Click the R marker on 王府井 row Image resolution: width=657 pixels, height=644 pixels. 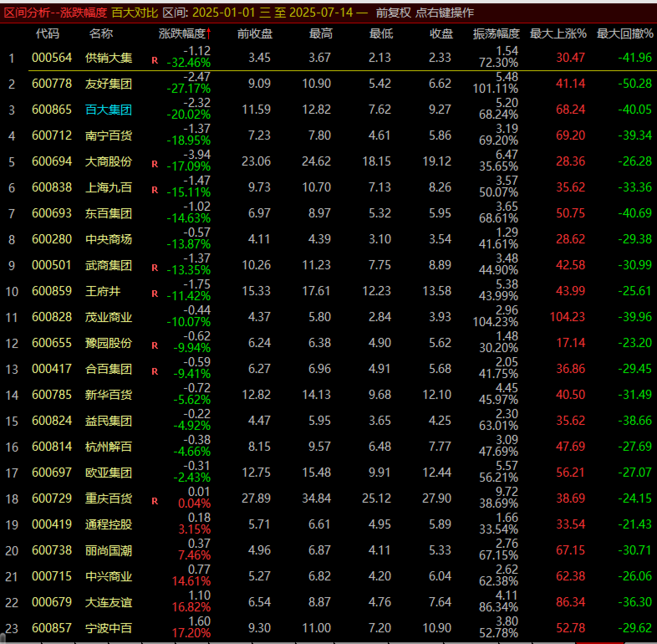(155, 294)
